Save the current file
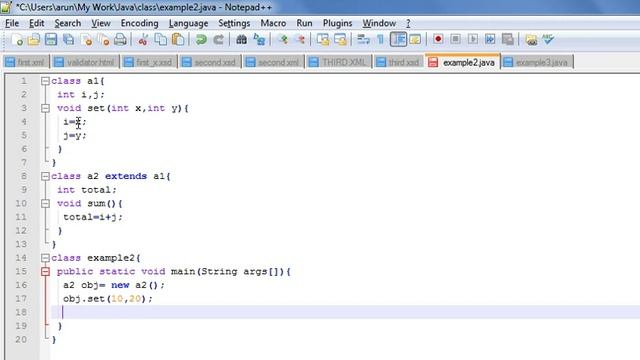 click(x=51, y=40)
